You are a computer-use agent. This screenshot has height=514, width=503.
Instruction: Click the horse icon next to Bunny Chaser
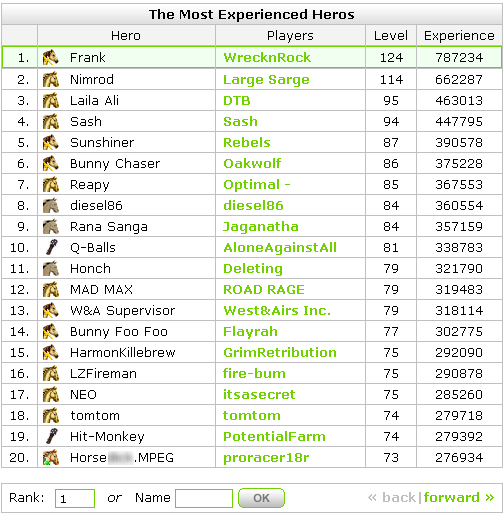point(51,163)
